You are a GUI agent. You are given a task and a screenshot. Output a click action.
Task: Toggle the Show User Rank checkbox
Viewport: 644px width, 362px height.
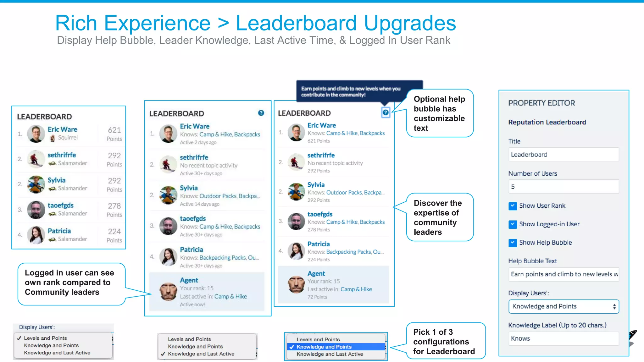tap(513, 206)
